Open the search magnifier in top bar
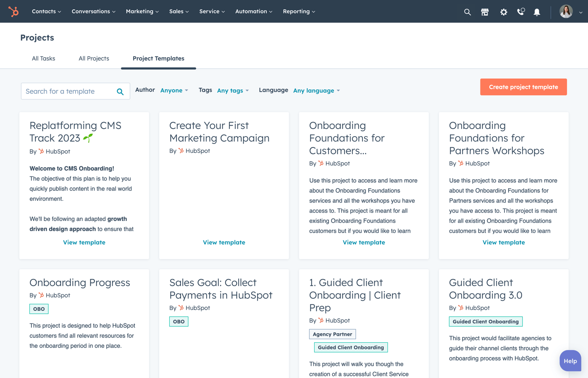This screenshot has height=378, width=588. [x=467, y=12]
